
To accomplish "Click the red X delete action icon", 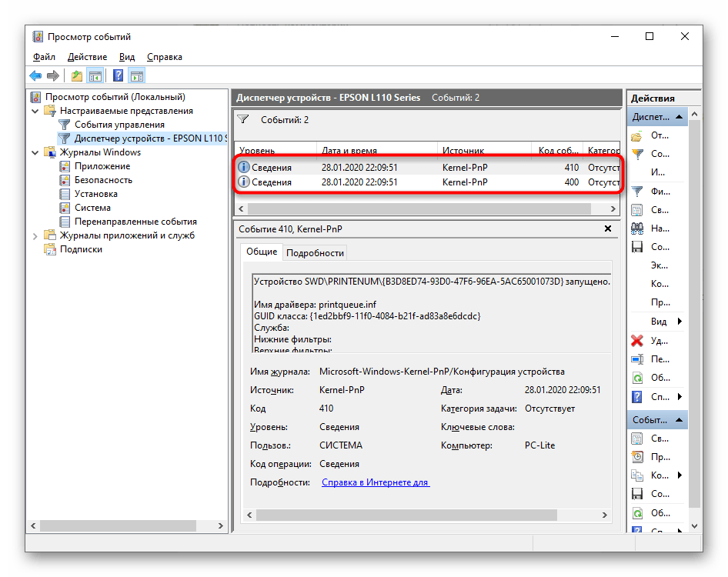I will coord(637,341).
